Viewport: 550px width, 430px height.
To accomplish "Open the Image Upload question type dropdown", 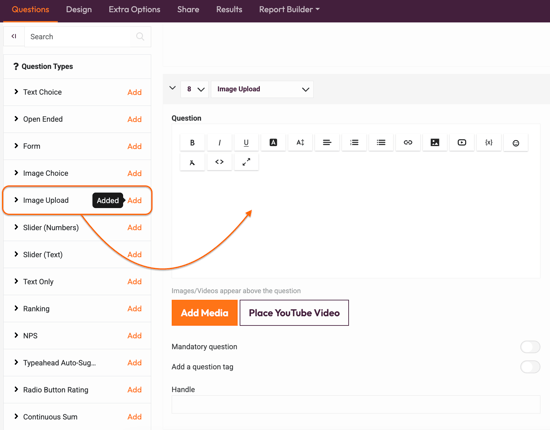I will click(262, 89).
